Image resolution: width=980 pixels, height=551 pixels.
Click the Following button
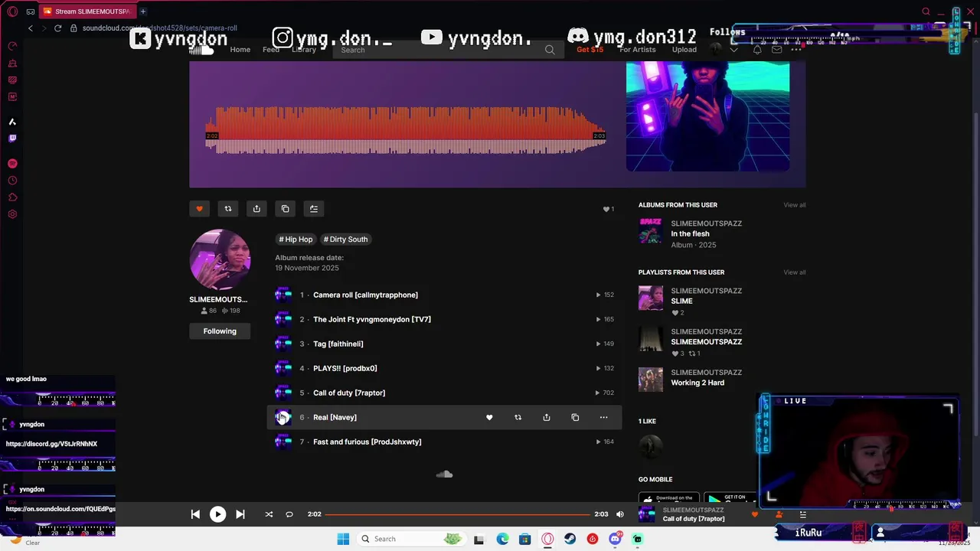[x=220, y=331]
